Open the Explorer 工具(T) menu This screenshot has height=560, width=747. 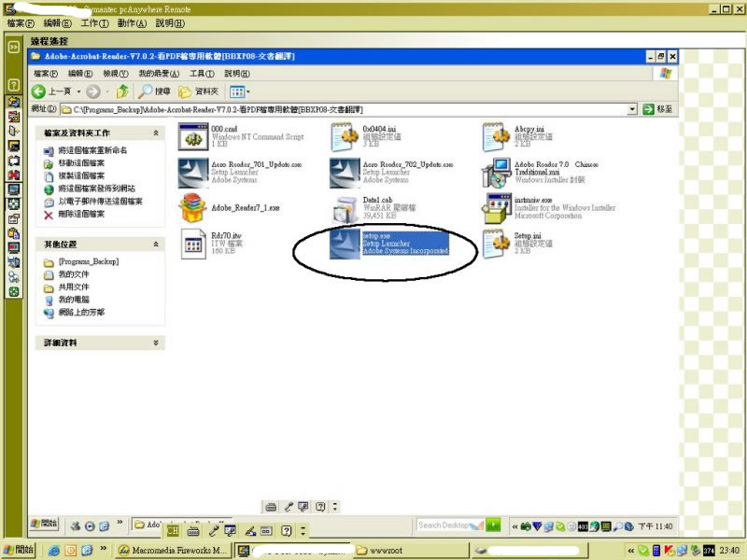[x=203, y=73]
